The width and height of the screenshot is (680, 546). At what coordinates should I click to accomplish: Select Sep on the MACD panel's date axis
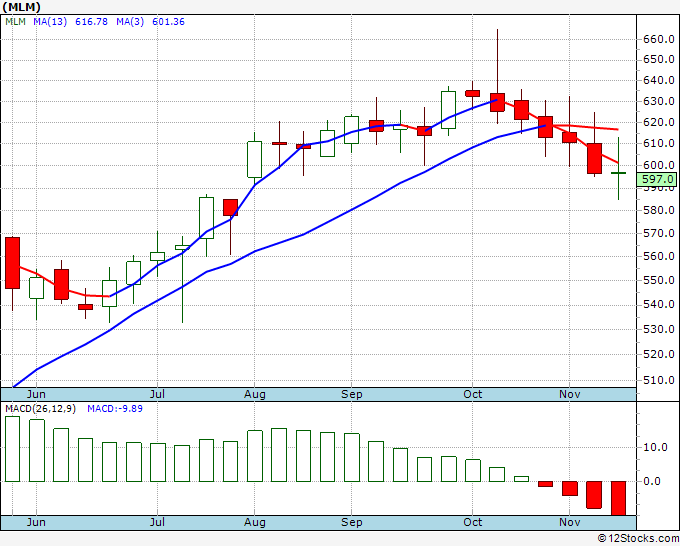pyautogui.click(x=352, y=522)
